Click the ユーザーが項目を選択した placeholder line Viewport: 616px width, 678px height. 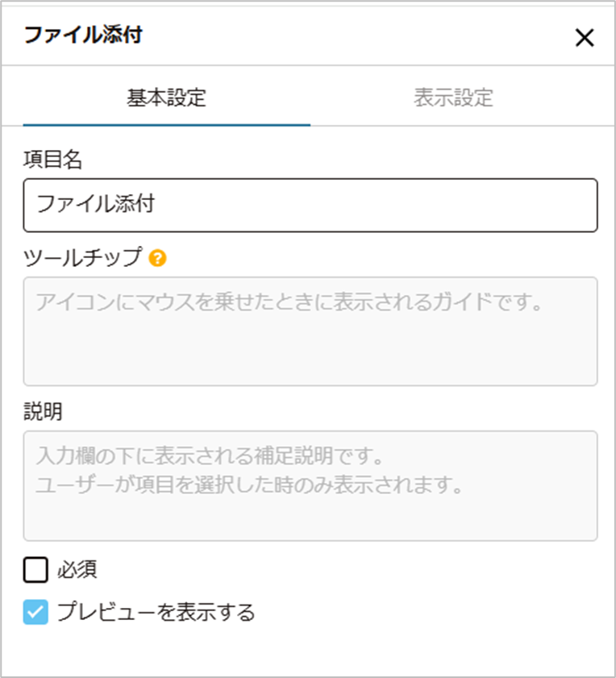tap(249, 485)
